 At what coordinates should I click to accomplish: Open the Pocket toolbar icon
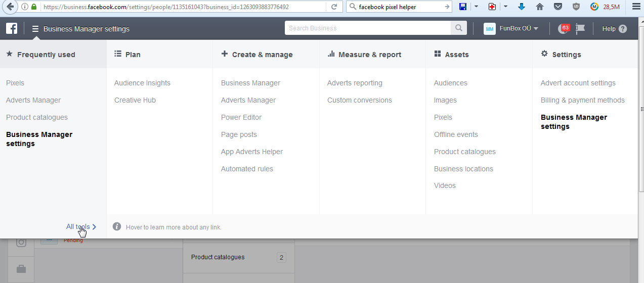click(557, 7)
